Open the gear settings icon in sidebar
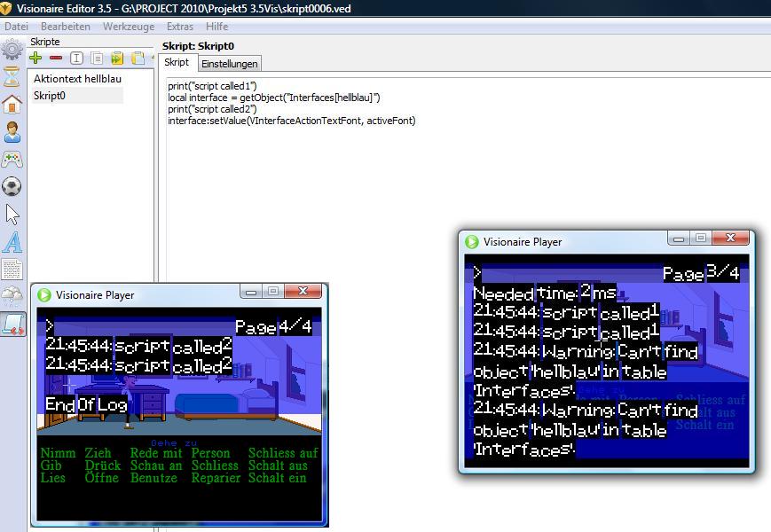 (x=12, y=50)
